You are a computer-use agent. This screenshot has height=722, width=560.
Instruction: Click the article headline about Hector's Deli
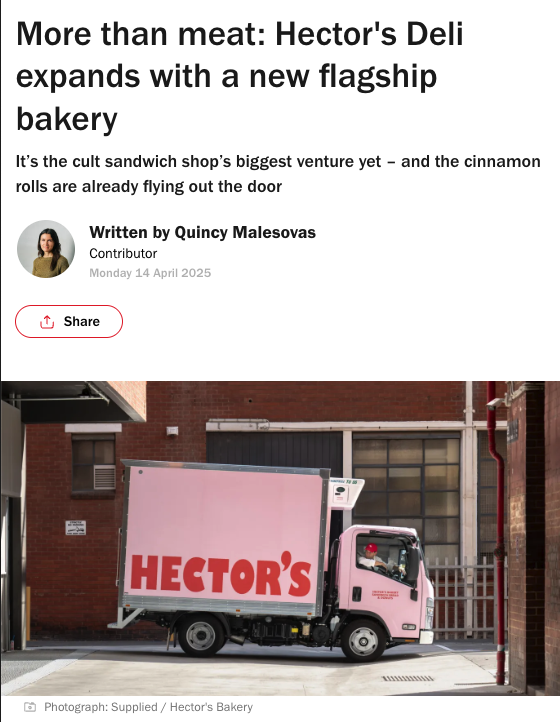point(239,76)
